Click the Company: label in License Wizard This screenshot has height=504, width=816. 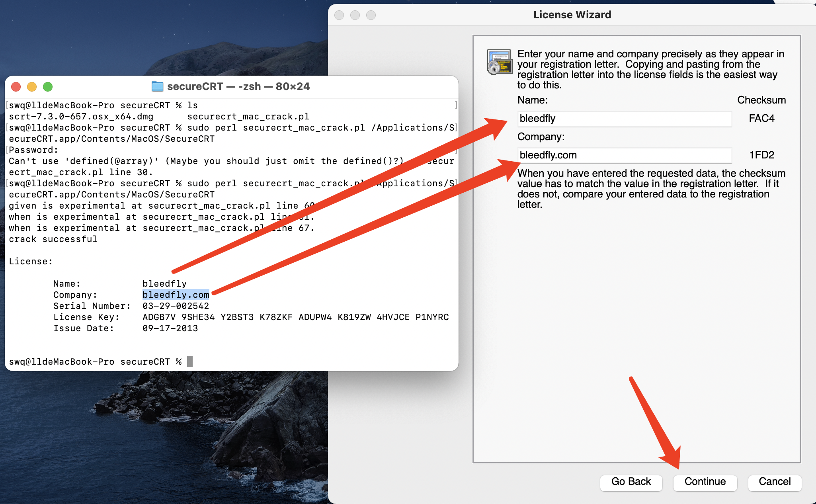click(x=541, y=137)
